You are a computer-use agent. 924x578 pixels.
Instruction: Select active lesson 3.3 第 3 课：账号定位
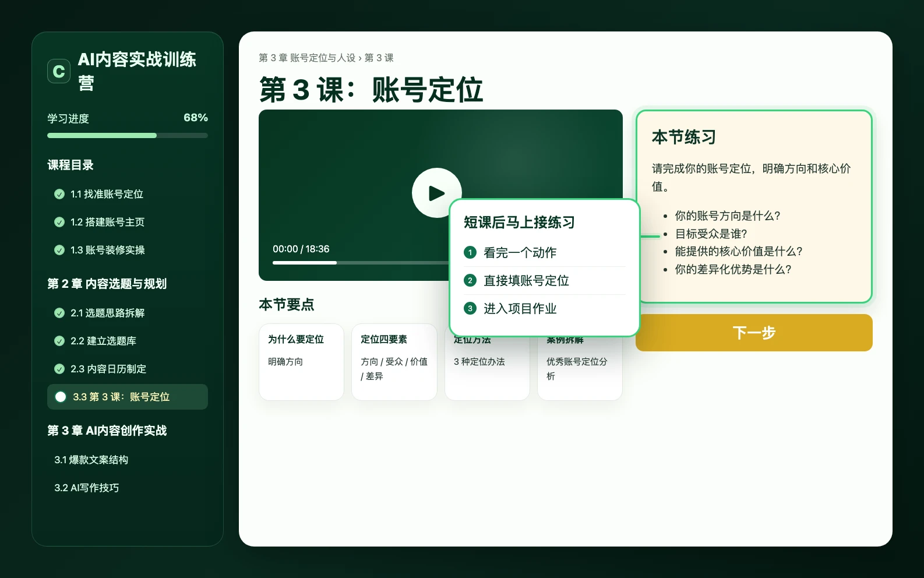pyautogui.click(x=128, y=397)
